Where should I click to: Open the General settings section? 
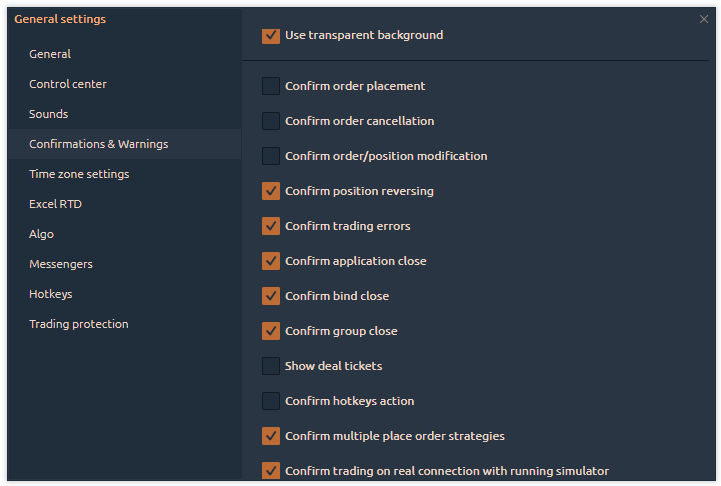50,54
